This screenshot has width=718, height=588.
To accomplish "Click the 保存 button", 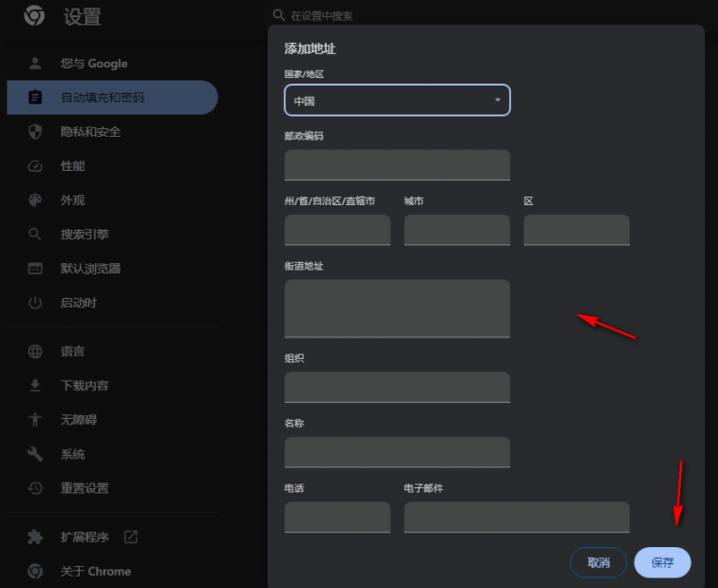I will click(x=663, y=562).
